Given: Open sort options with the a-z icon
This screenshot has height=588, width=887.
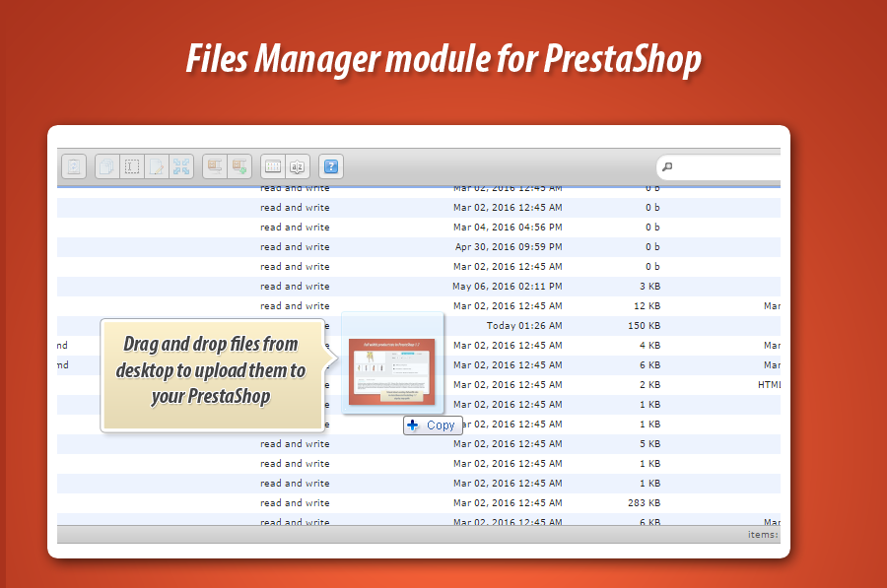Looking at the screenshot, I should tap(297, 166).
